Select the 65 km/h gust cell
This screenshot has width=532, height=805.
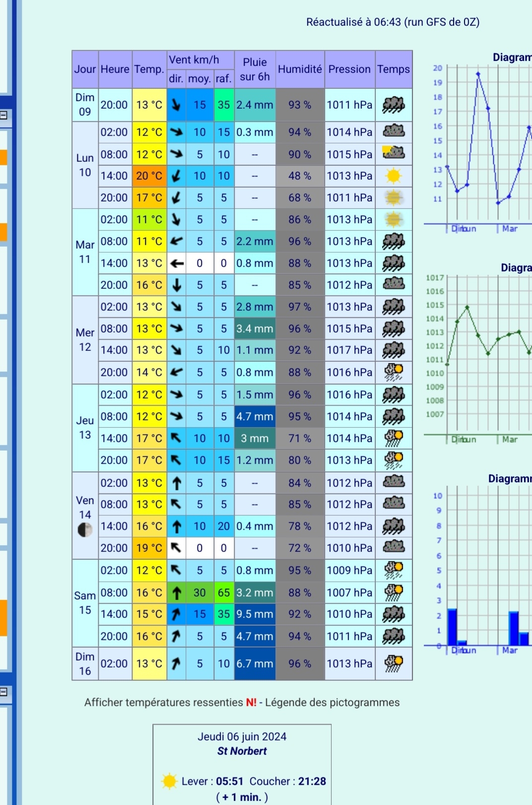[x=224, y=593]
